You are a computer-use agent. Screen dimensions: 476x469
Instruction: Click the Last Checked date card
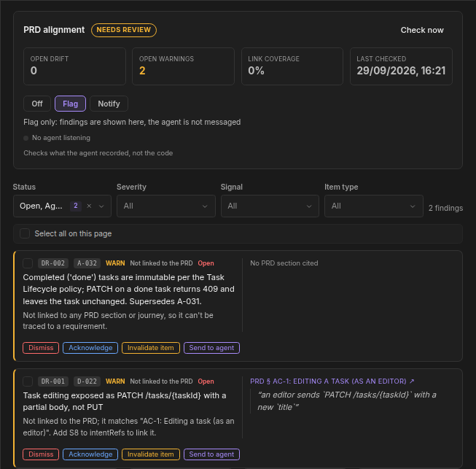click(401, 66)
